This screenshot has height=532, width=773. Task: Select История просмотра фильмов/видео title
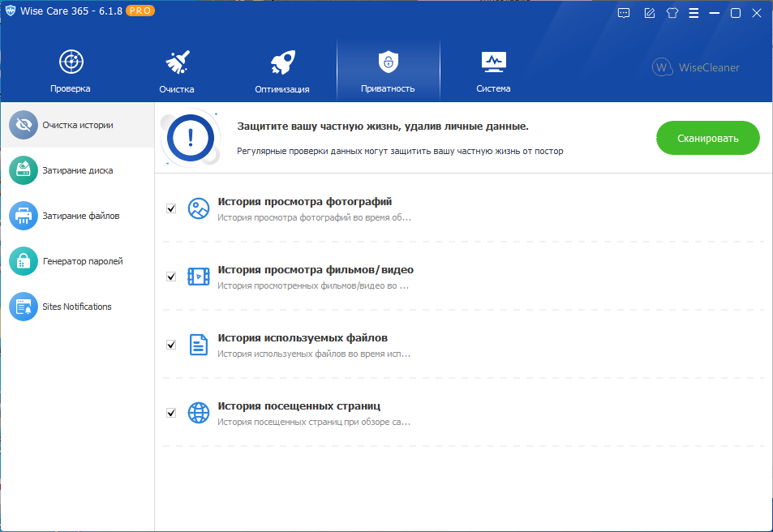(316, 270)
